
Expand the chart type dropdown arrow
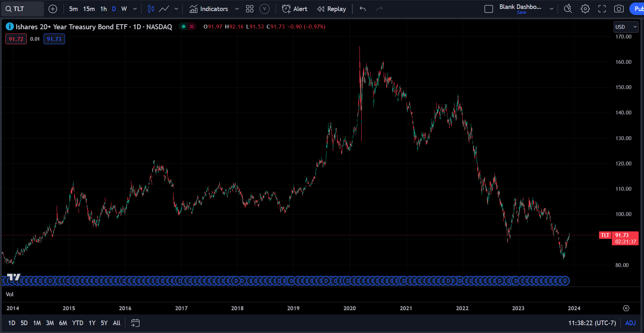point(176,9)
